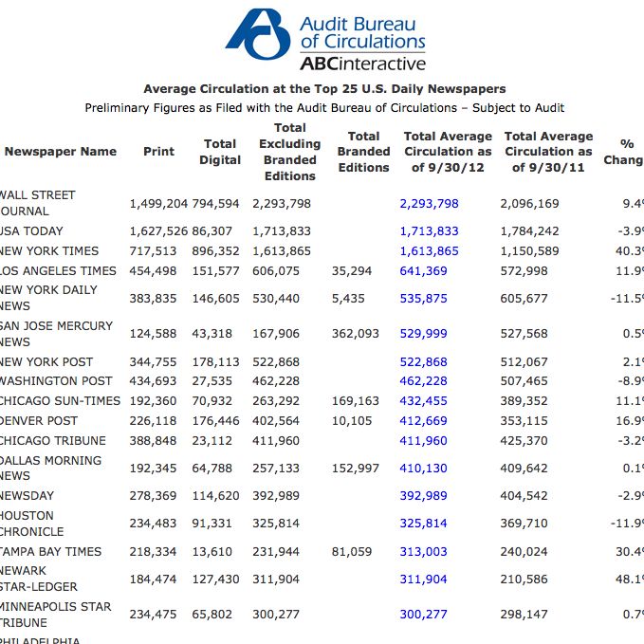This screenshot has width=644, height=644.
Task: Click USA Today print value 1,627,526
Action: [x=158, y=230]
